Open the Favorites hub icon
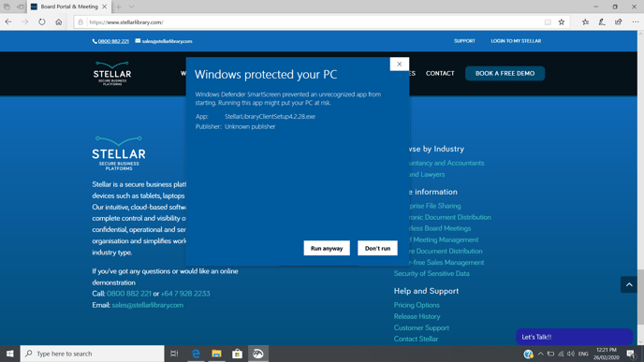 pos(585,22)
